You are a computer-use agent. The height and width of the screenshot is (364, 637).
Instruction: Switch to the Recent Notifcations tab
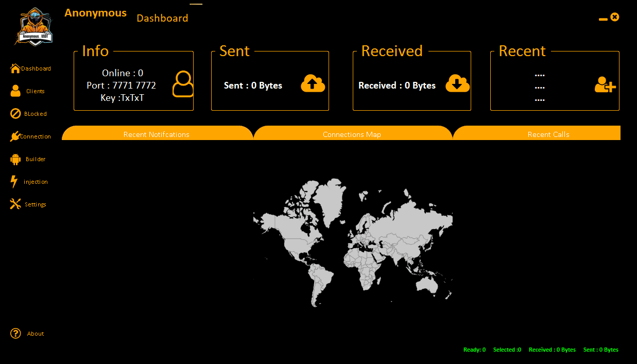[x=157, y=134]
